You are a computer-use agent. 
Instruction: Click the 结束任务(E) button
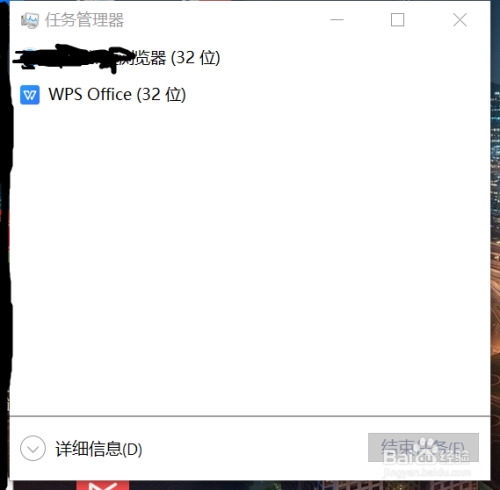click(423, 448)
